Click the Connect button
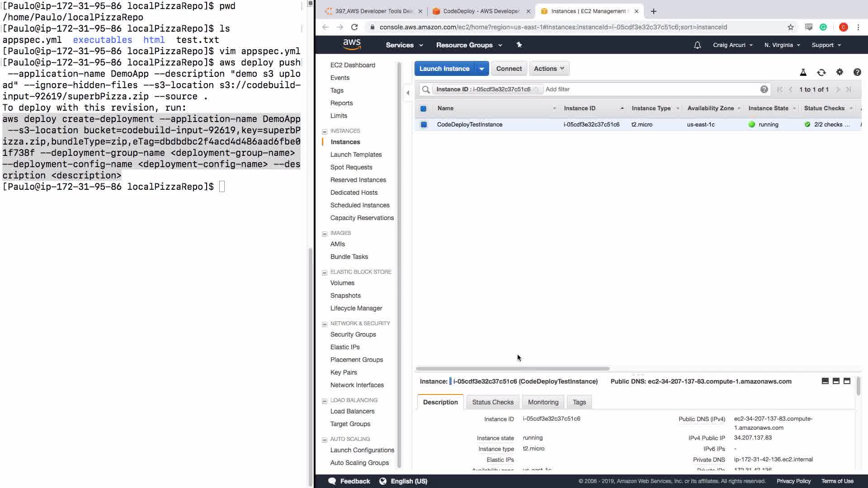The height and width of the screenshot is (488, 868). (x=509, y=69)
